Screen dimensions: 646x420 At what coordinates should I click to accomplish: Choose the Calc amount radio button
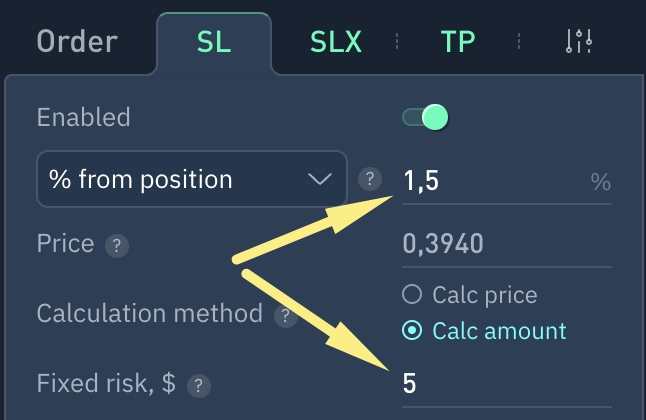point(412,331)
